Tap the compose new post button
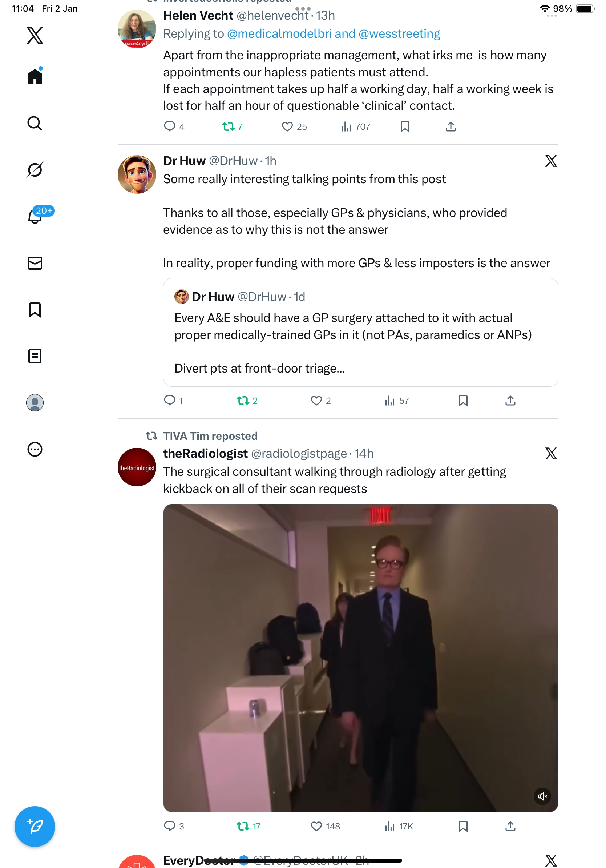Viewport: 606px width, 868px height. 35,826
